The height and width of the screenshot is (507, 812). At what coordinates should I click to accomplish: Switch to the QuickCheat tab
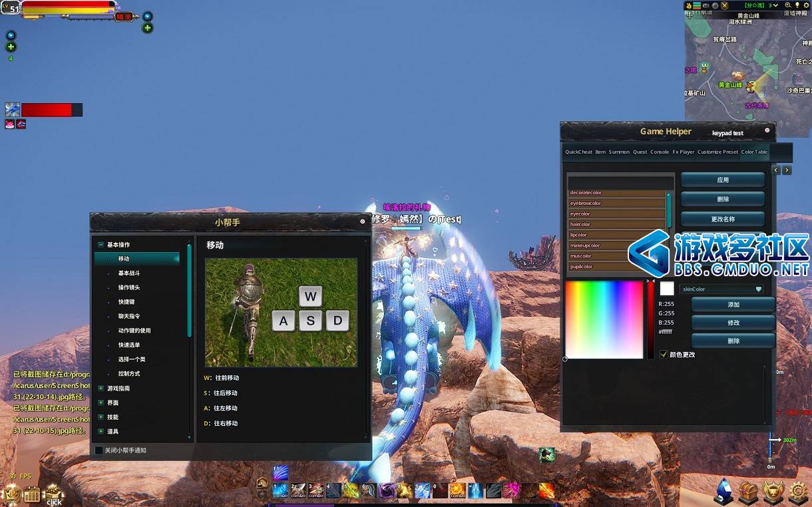(578, 152)
